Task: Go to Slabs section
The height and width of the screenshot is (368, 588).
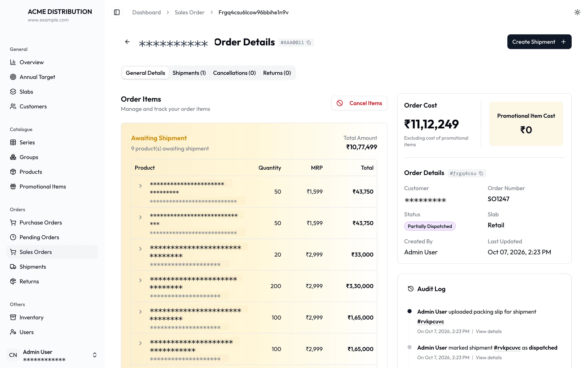Action: 52,92
